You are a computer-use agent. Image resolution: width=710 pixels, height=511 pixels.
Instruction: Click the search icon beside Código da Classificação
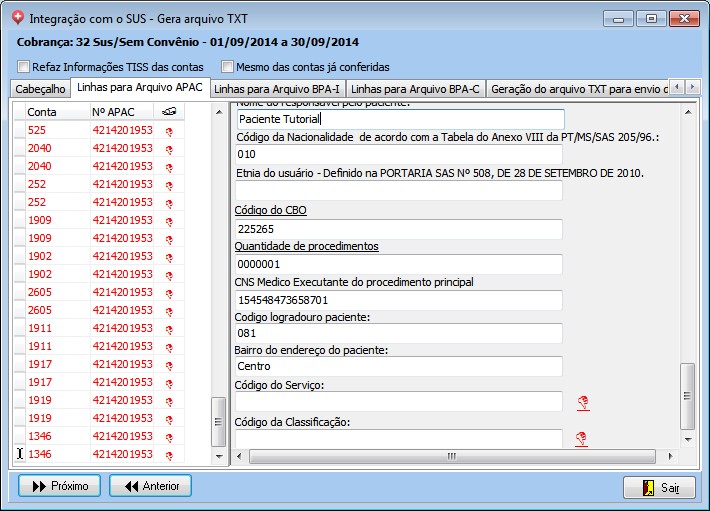[x=581, y=438]
